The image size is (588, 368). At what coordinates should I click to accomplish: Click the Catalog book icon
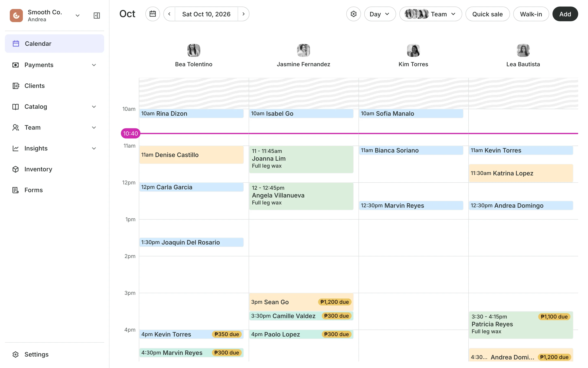(x=16, y=107)
